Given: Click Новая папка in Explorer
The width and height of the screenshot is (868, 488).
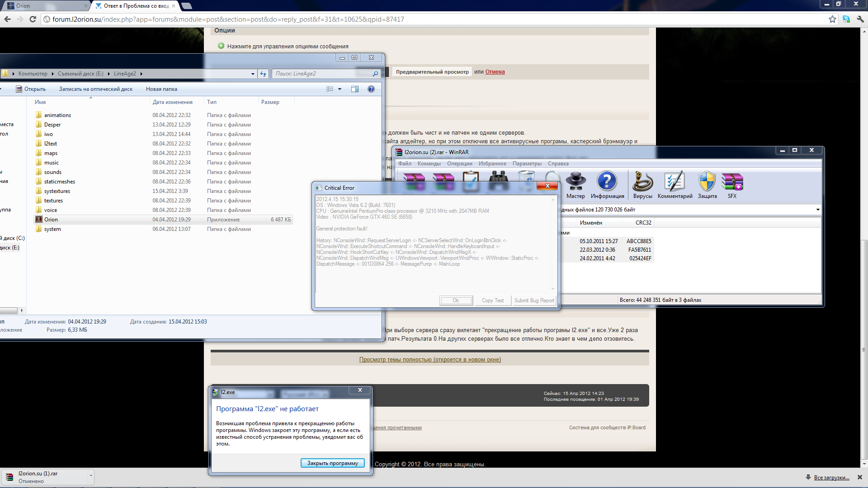Looking at the screenshot, I should click(161, 89).
